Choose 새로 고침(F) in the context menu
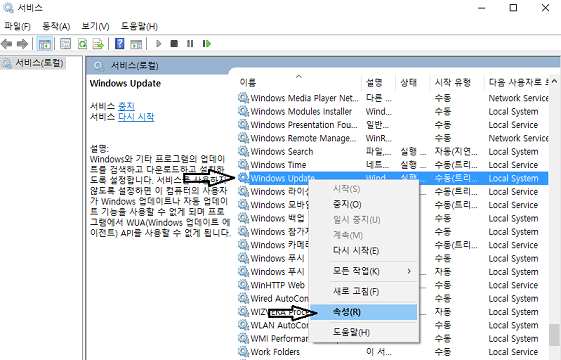Screen dimensions: 561x360 (x=356, y=291)
